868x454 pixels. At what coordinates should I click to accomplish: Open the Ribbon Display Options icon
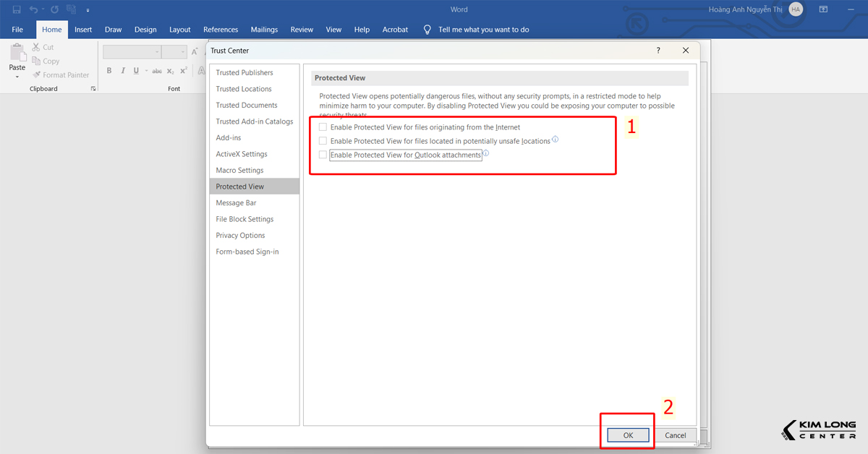pyautogui.click(x=823, y=9)
